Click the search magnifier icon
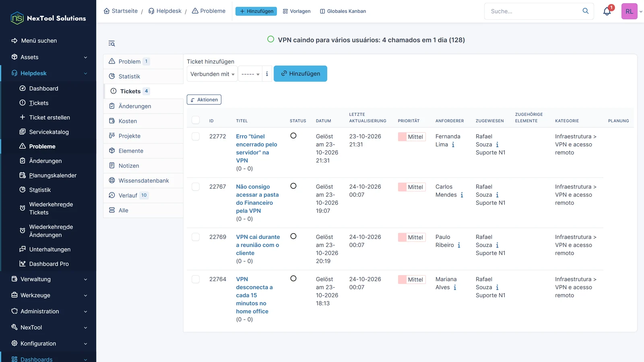The height and width of the screenshot is (362, 644). point(586,11)
